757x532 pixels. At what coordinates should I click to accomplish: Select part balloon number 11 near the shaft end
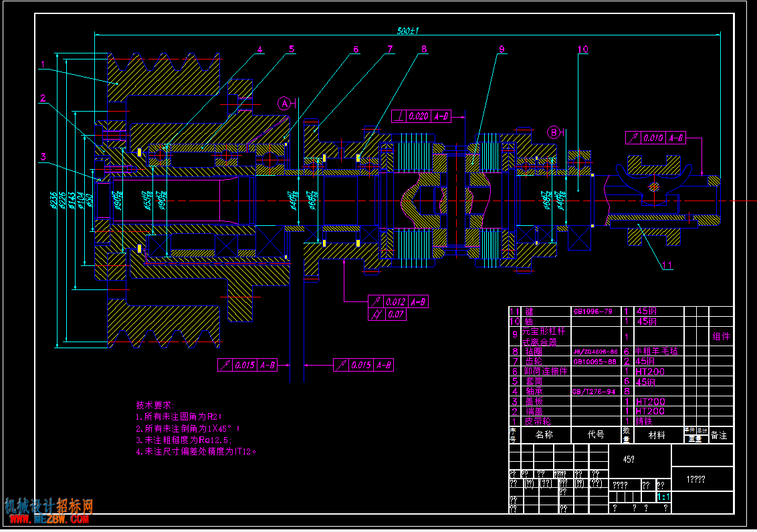point(667,266)
